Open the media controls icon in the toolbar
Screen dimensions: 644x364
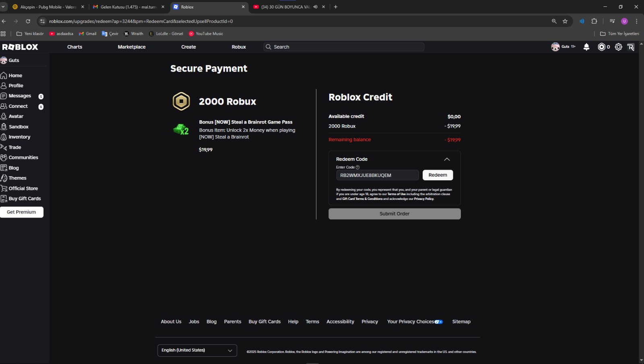click(612, 21)
